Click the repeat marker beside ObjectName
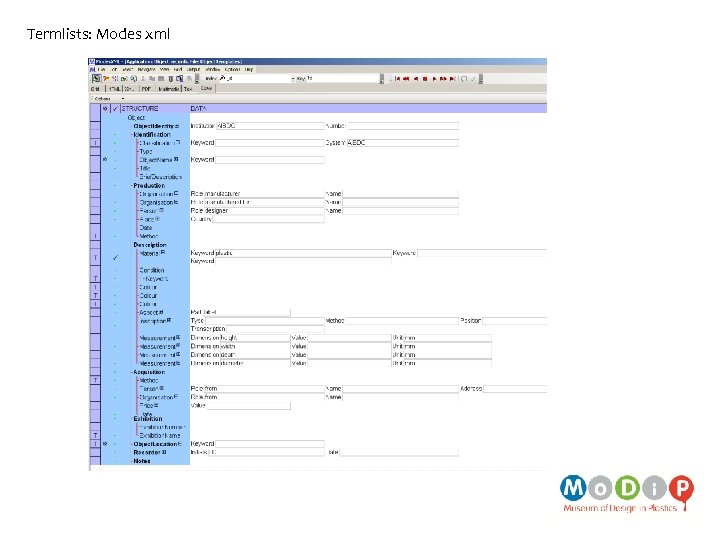720x540 pixels. (x=176, y=159)
